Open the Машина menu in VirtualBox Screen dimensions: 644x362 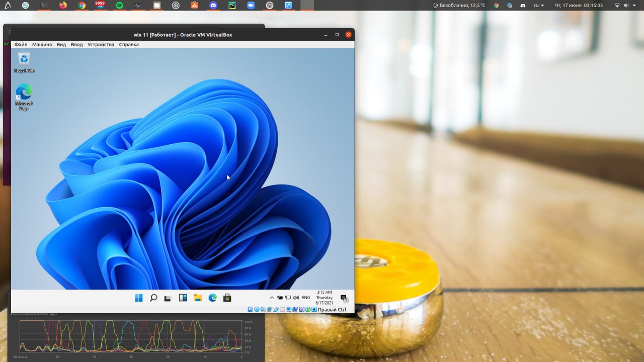(42, 44)
